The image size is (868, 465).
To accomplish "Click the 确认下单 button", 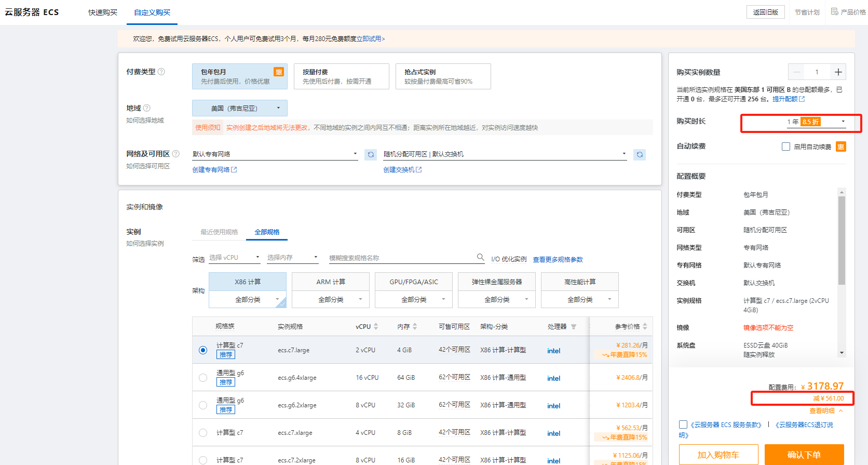I will tap(804, 455).
